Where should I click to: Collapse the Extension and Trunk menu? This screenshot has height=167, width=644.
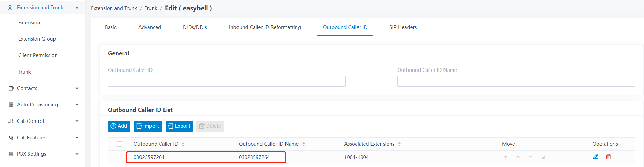pyautogui.click(x=77, y=8)
